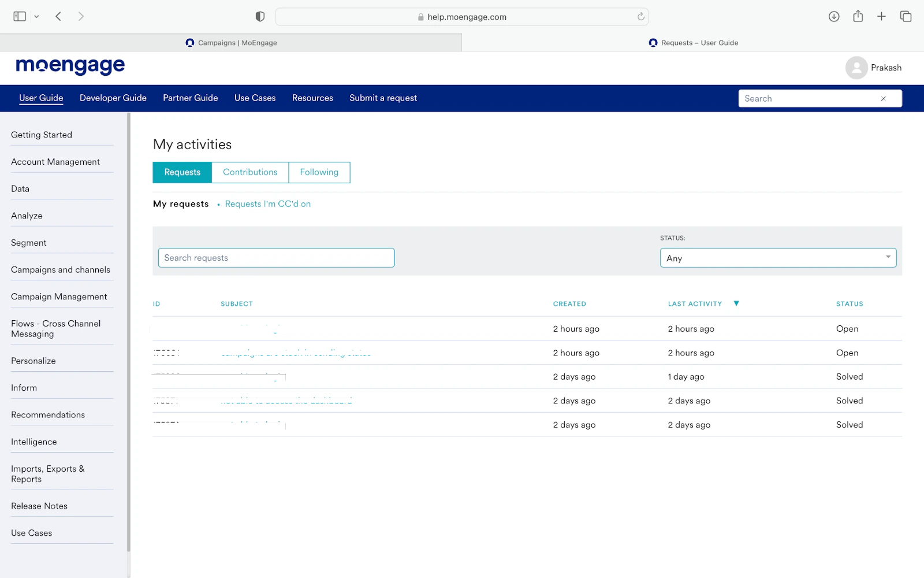Image resolution: width=924 pixels, height=578 pixels.
Task: Sort by the Created column header
Action: point(569,304)
